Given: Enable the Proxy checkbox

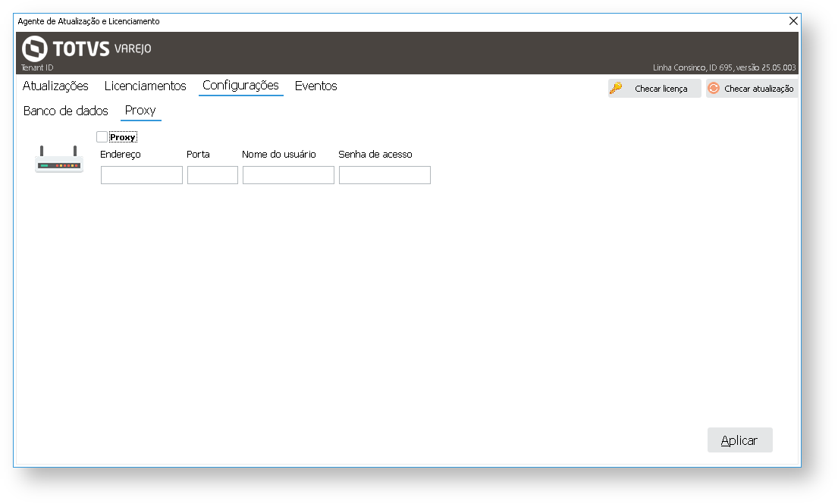Looking at the screenshot, I should (102, 136).
